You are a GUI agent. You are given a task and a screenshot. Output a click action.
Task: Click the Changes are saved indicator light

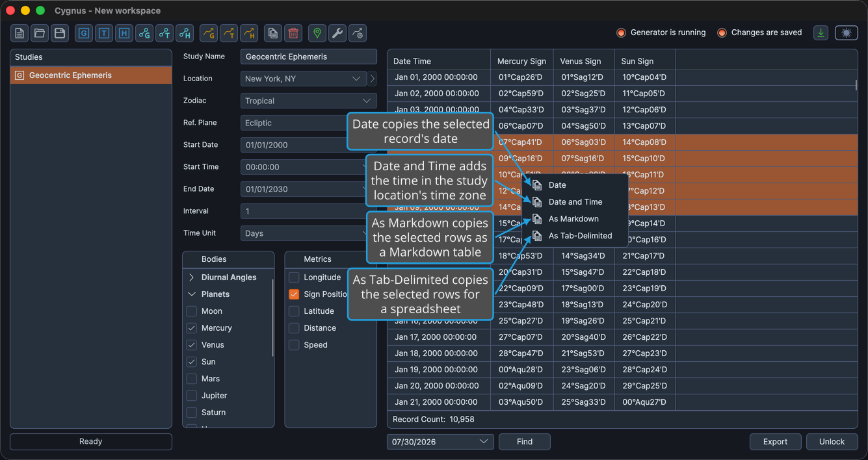[x=722, y=32]
